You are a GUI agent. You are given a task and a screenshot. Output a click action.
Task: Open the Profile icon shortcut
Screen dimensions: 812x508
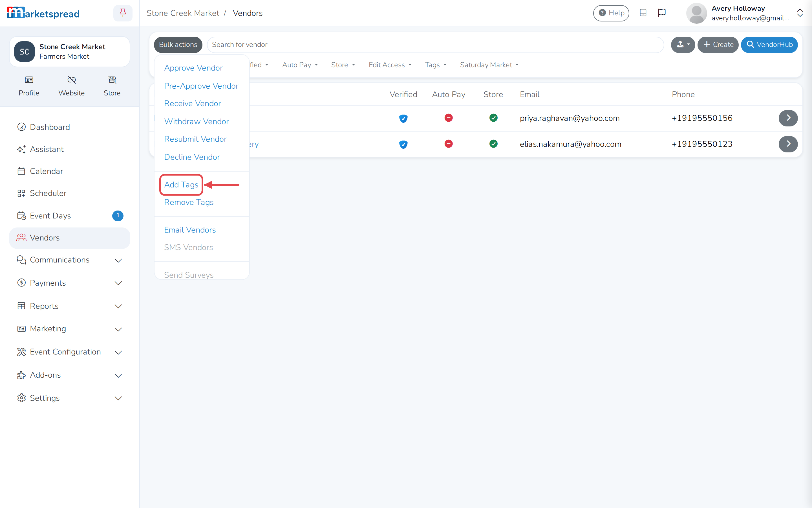point(29,86)
